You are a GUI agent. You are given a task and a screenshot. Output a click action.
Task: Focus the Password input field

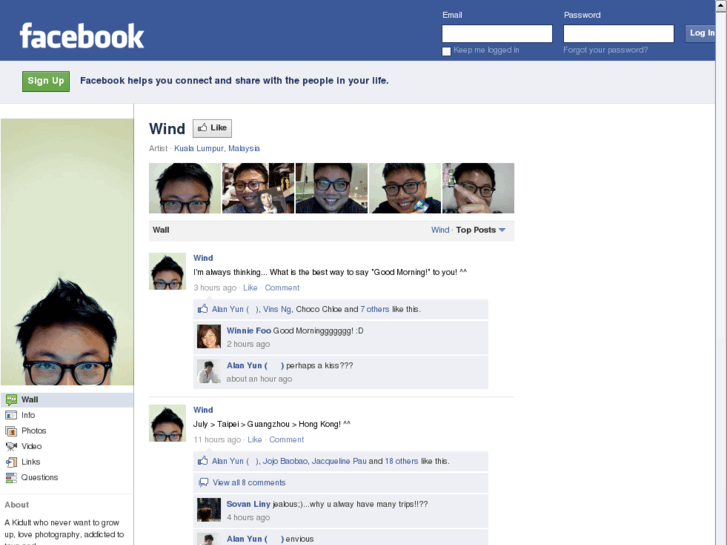(619, 33)
